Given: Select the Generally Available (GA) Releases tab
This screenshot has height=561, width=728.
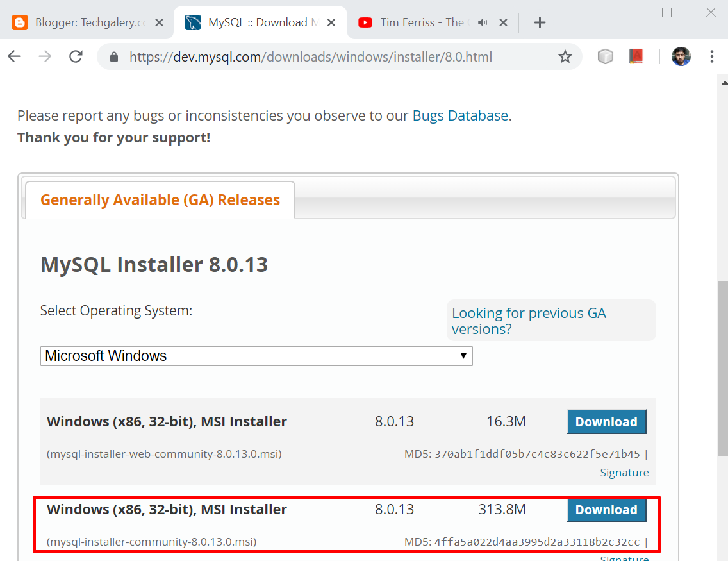Looking at the screenshot, I should pos(160,199).
